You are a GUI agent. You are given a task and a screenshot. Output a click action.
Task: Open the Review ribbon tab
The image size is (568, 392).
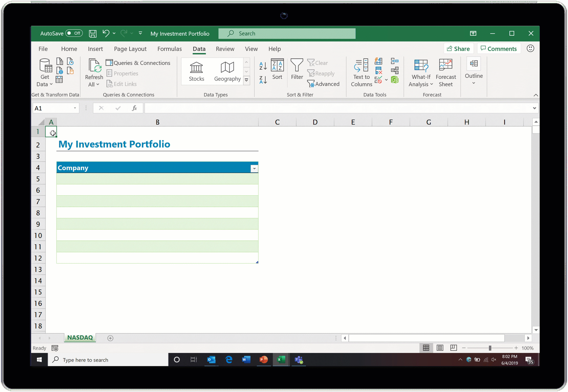coord(225,49)
